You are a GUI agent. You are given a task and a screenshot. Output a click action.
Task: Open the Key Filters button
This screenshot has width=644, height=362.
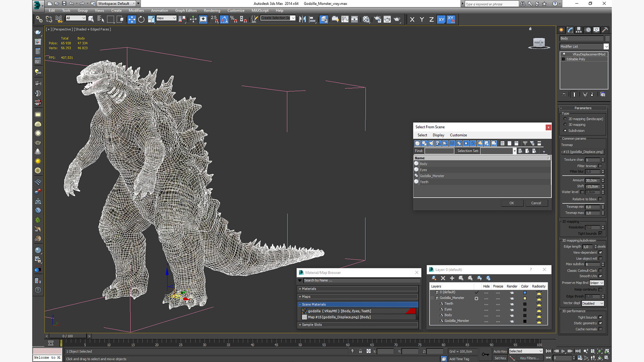(529, 358)
